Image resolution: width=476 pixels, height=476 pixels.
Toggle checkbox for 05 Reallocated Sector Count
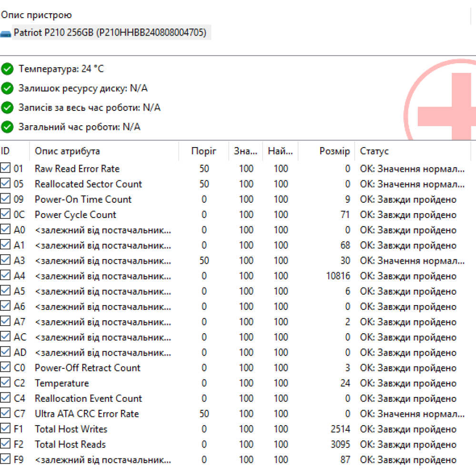(5, 184)
